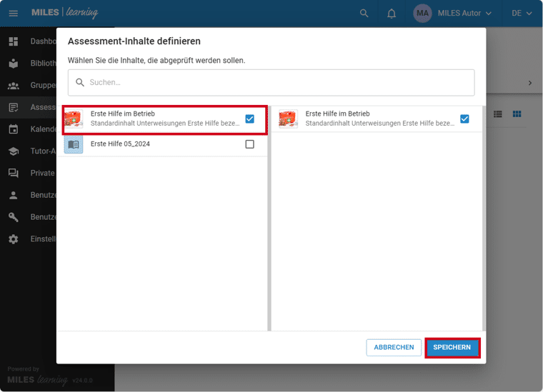Click the Speichern button
The height and width of the screenshot is (392, 543).
(452, 348)
